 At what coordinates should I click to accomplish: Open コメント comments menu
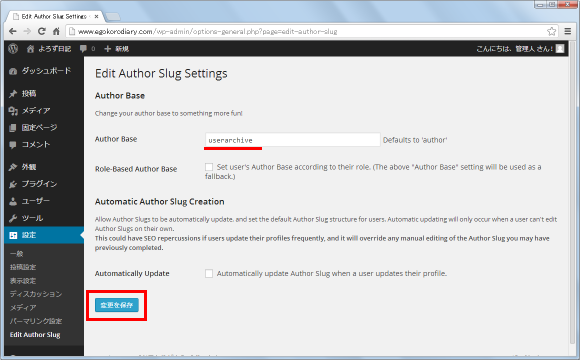coord(44,145)
